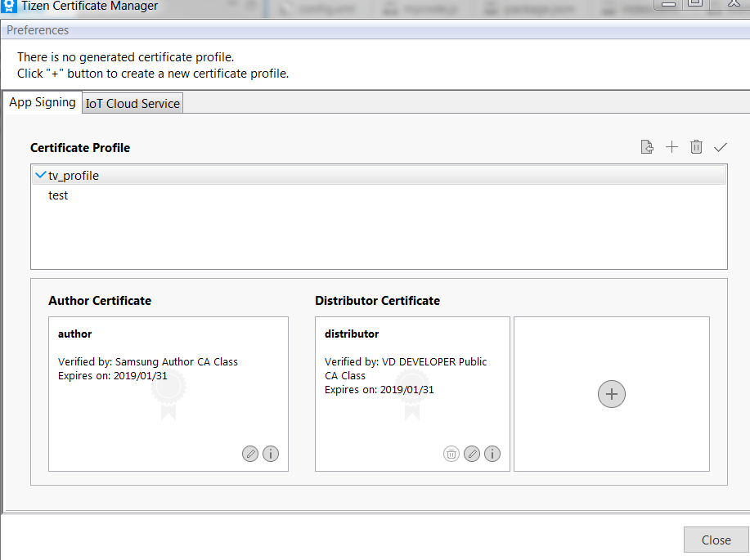Viewport: 750px width, 560px height.
Task: Edit the author certificate
Action: click(250, 454)
